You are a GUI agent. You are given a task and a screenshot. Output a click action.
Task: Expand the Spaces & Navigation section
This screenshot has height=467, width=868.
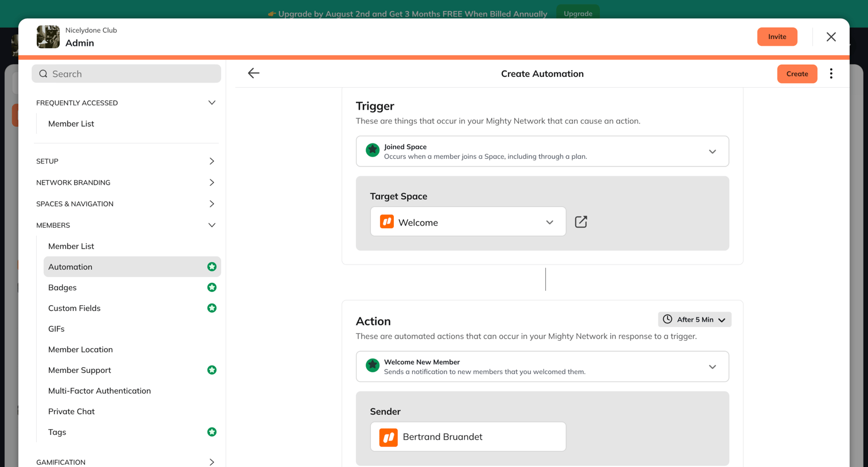click(126, 204)
